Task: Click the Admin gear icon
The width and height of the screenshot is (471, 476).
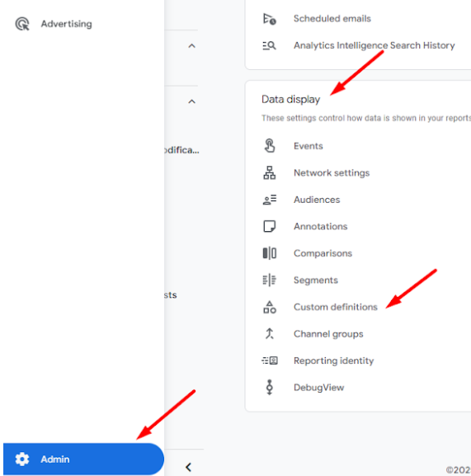Action: coord(22,459)
